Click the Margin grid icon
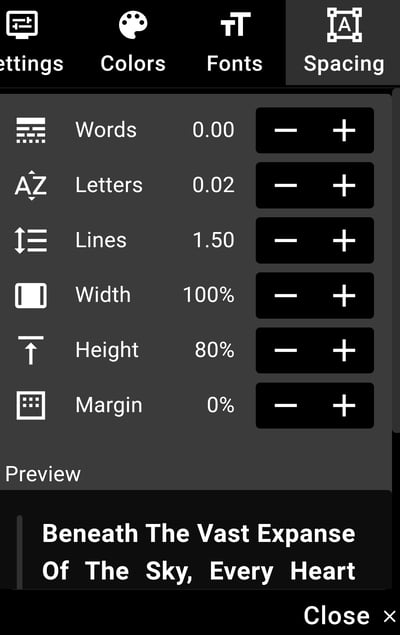The height and width of the screenshot is (635, 400). click(31, 405)
